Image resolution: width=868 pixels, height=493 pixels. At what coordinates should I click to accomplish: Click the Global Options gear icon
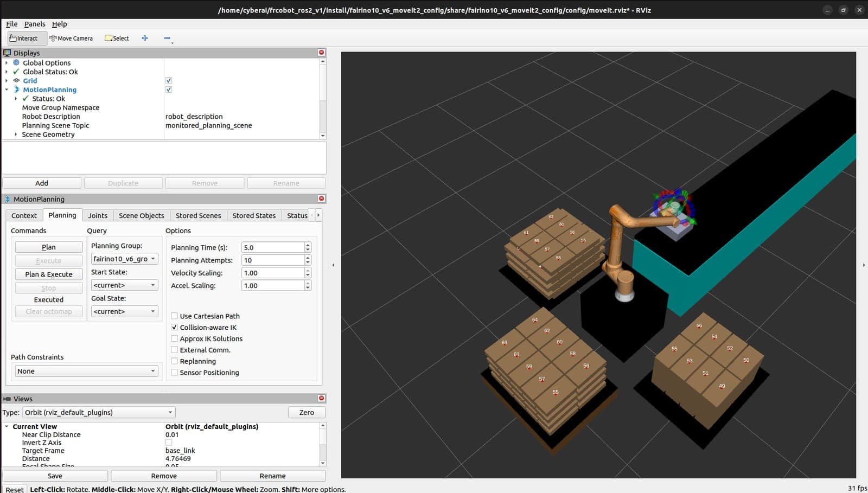[16, 62]
